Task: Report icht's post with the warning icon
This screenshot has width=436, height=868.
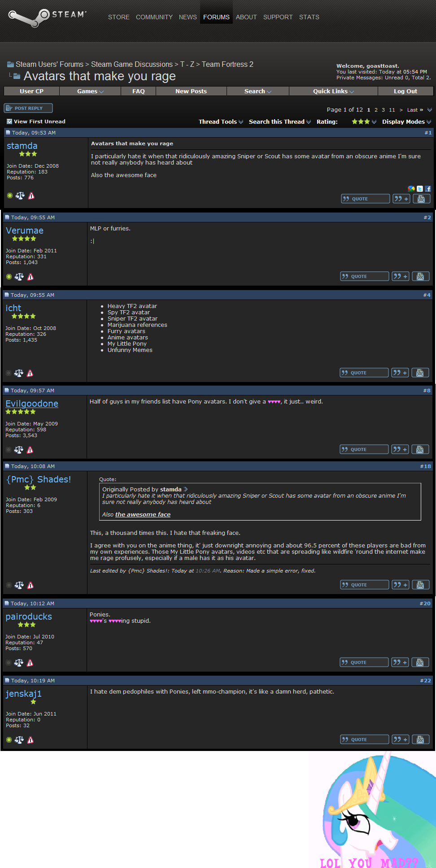Action: tap(30, 373)
